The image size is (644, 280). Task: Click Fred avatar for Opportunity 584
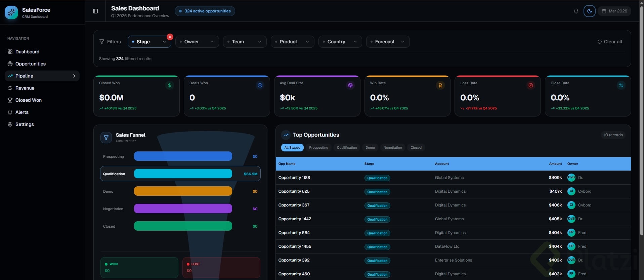click(x=571, y=233)
